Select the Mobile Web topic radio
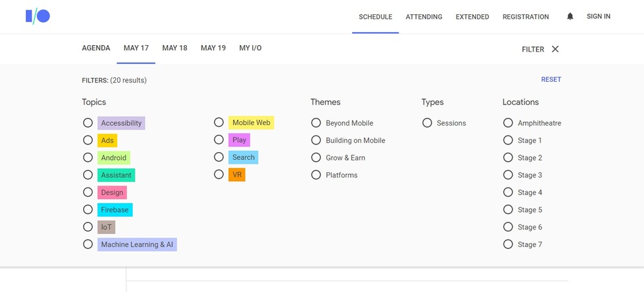Screen dimensions: 644x292 click(219, 122)
